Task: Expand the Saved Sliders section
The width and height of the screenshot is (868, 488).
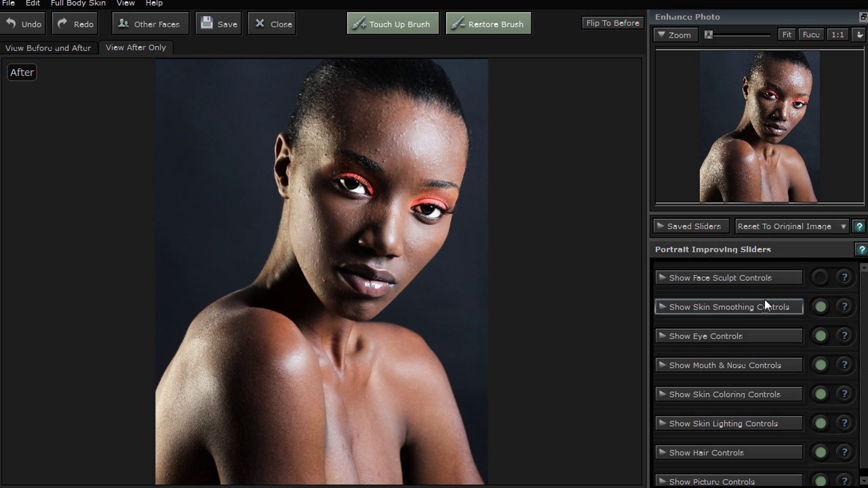Action: click(691, 227)
